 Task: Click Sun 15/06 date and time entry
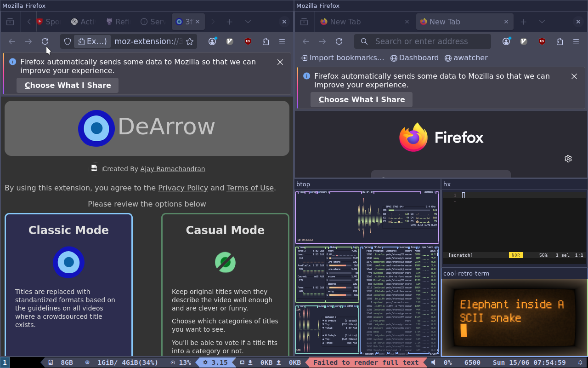(x=529, y=362)
